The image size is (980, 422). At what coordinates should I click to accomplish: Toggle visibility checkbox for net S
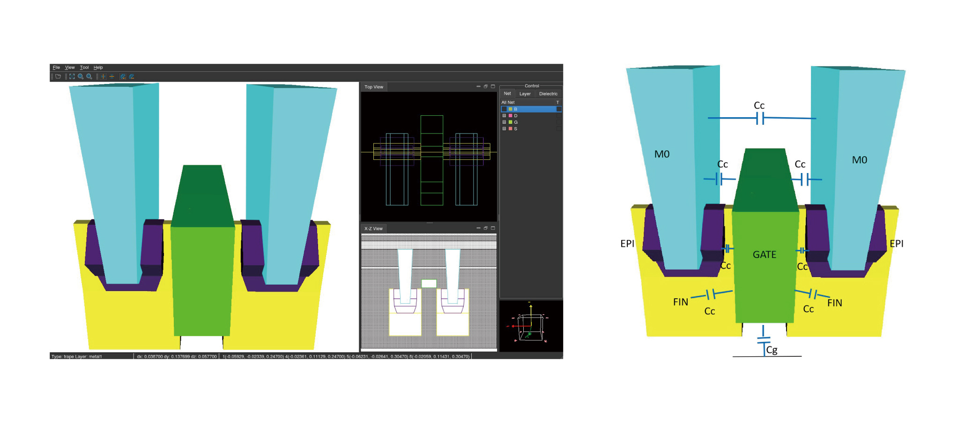504,129
